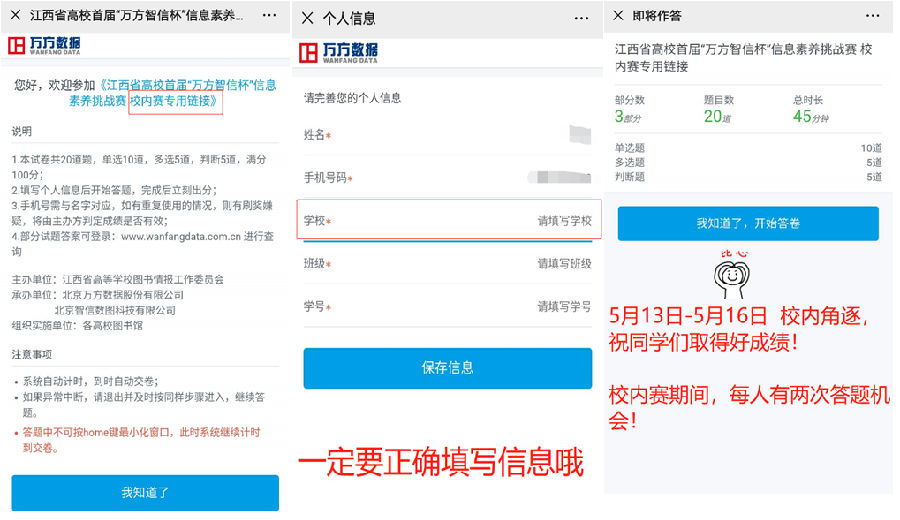Click the 说明 section heading
This screenshot has width=900, height=520.
click(x=22, y=131)
